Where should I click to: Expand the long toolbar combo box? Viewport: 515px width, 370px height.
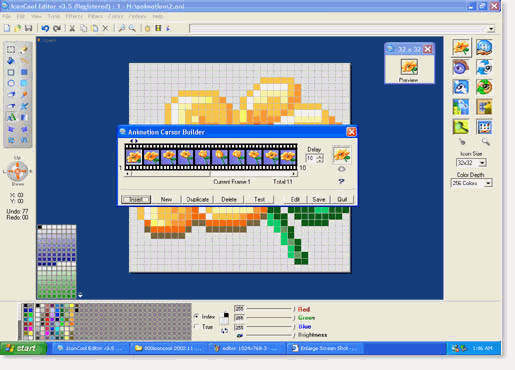(491, 29)
